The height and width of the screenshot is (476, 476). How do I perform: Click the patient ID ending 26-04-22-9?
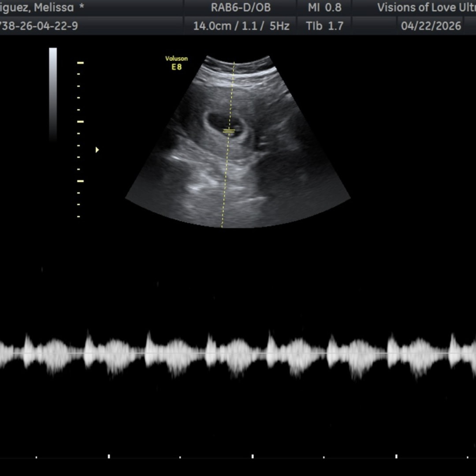tap(39, 26)
